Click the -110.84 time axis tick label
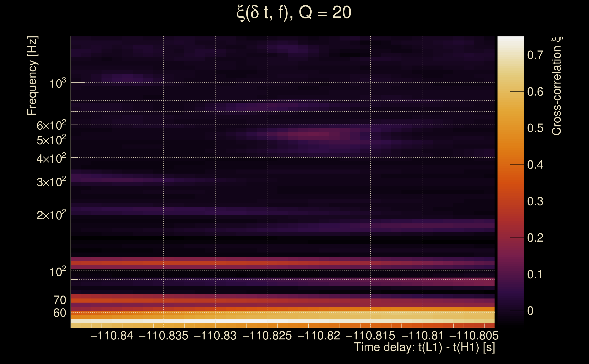This screenshot has height=364, width=589. tap(112, 336)
